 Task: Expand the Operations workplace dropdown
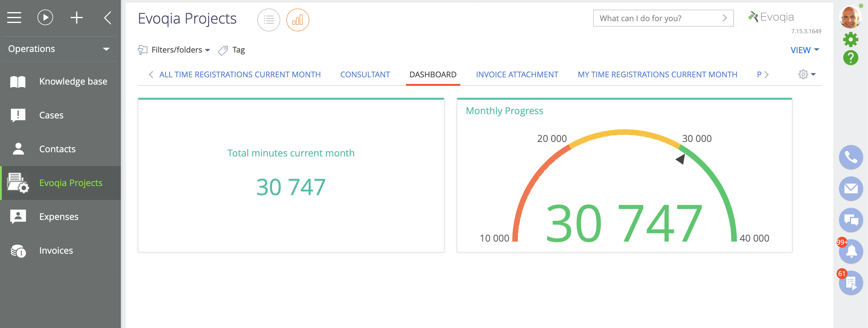pos(59,49)
